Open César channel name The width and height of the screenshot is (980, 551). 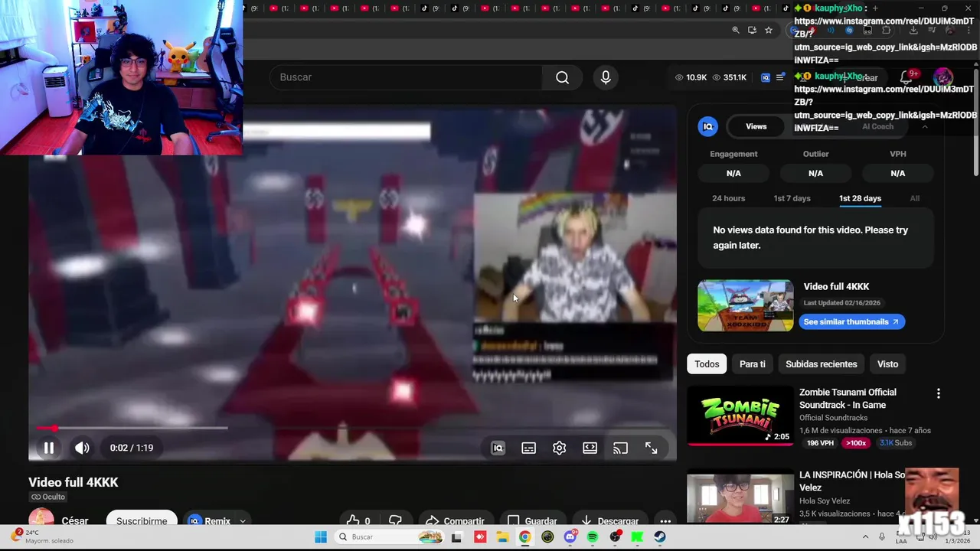click(75, 520)
